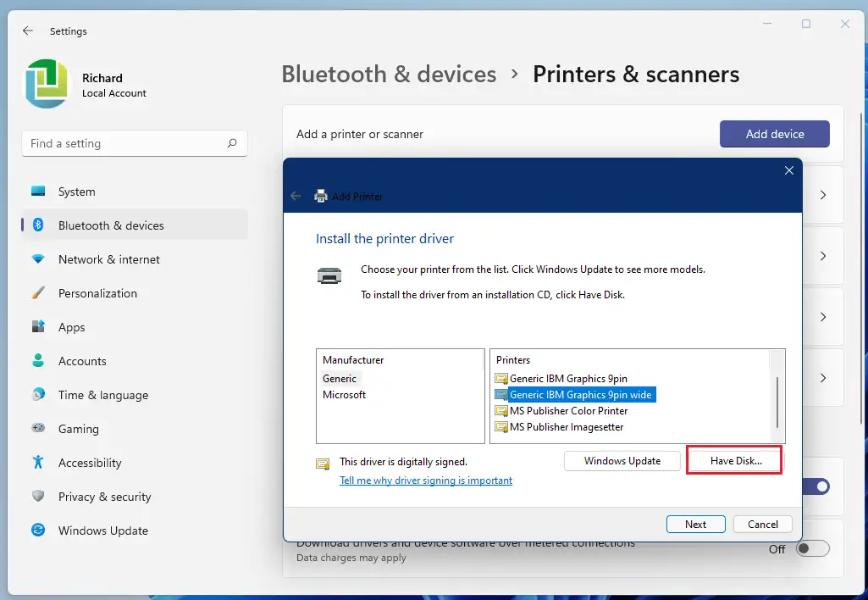Open driver signing importance link
Image resolution: width=868 pixels, height=600 pixels.
coord(426,481)
